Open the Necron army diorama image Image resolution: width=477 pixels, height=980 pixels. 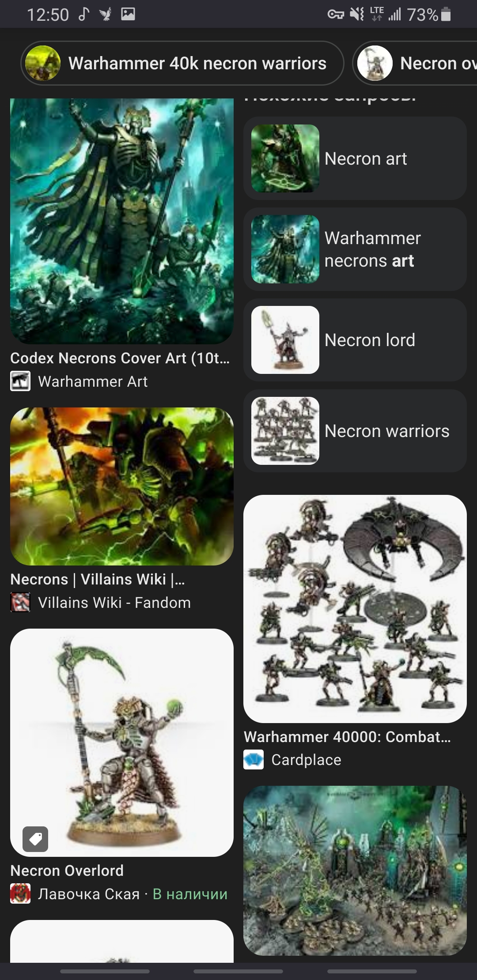click(355, 871)
